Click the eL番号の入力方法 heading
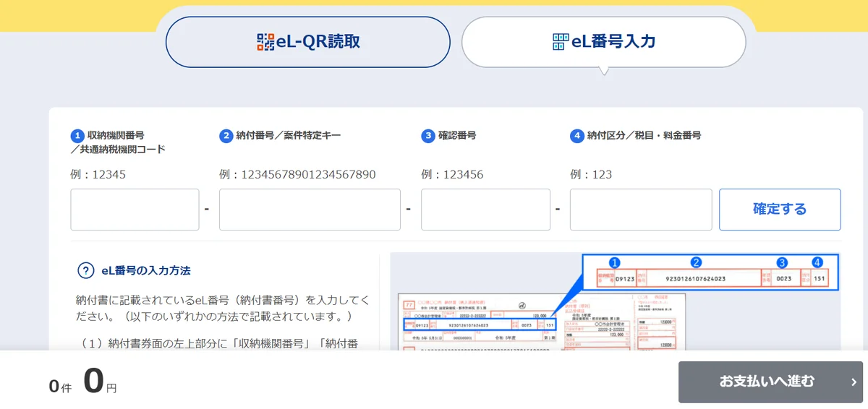 pos(146,271)
